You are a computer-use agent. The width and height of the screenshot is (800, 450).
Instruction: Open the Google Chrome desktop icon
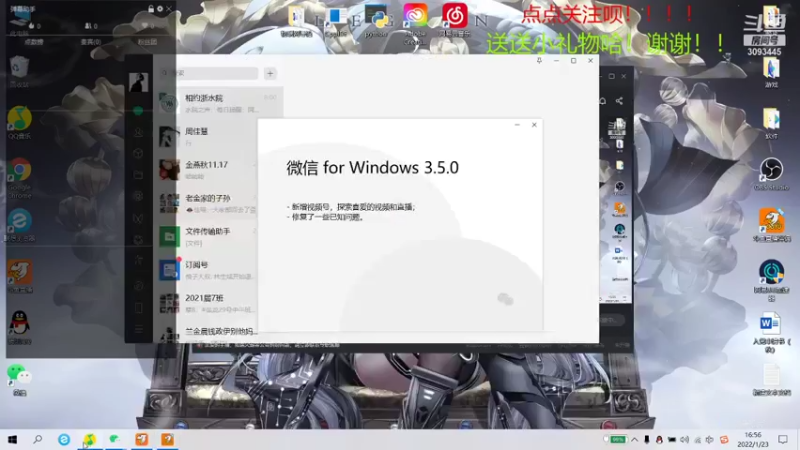coord(19,176)
